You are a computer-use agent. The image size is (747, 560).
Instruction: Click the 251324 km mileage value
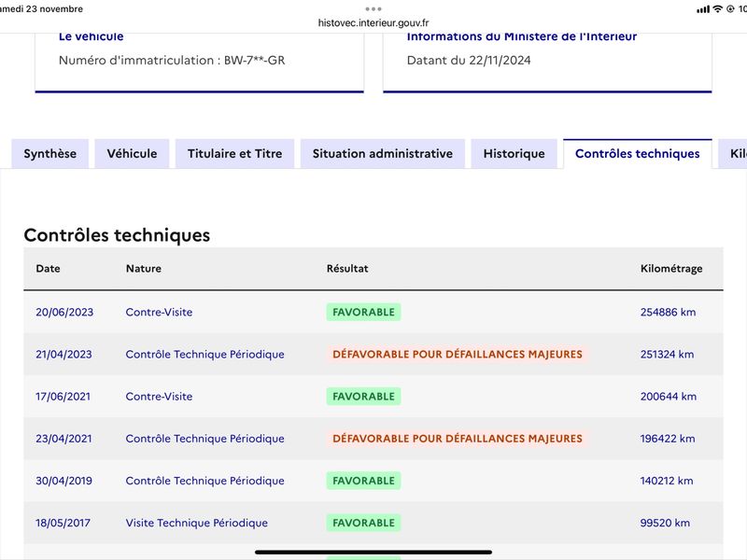(x=667, y=355)
